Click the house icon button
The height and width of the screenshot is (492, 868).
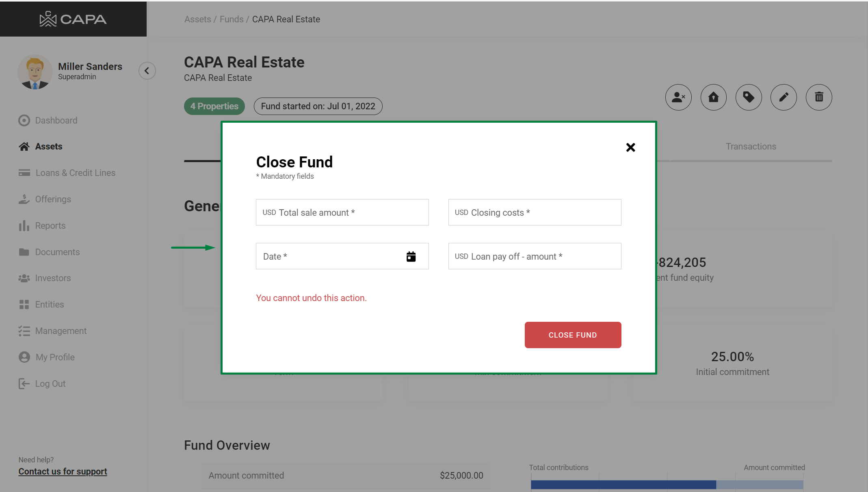point(713,98)
